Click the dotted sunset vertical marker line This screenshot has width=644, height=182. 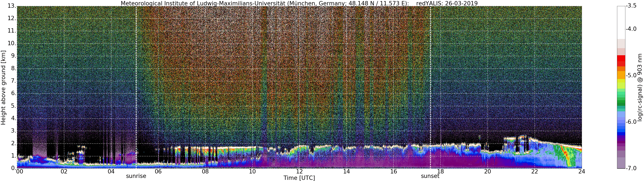[x=430, y=87]
